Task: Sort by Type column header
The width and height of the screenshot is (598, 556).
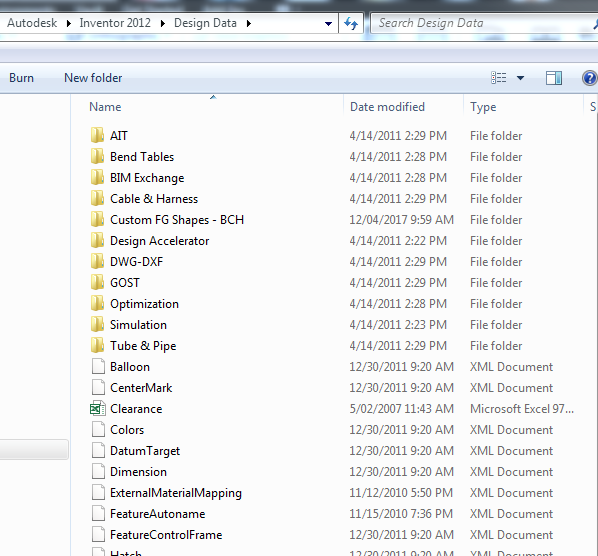Action: click(x=483, y=107)
